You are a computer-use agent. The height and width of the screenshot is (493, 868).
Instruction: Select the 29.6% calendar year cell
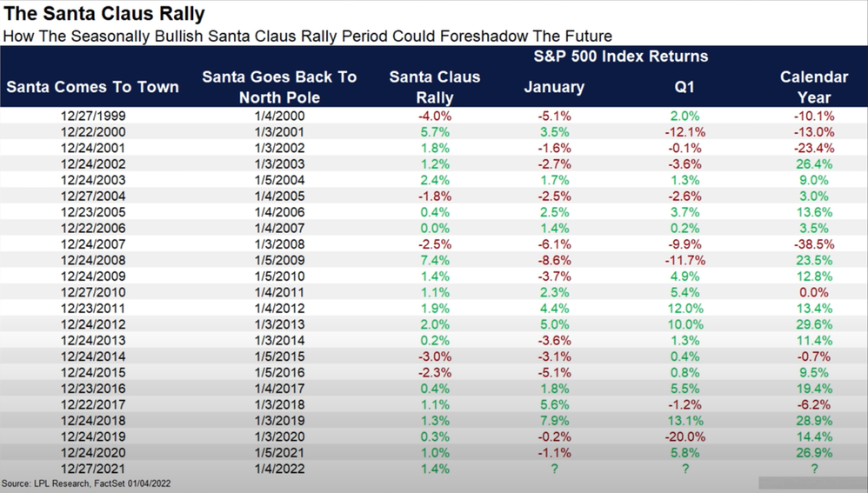[813, 324]
